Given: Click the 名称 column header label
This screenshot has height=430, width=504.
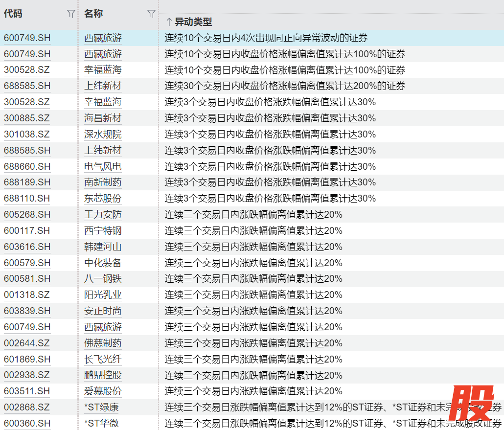Looking at the screenshot, I should [93, 14].
